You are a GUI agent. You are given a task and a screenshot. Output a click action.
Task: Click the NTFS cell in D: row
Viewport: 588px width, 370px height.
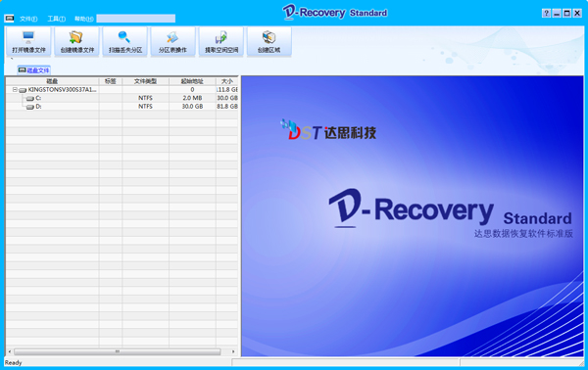point(145,107)
